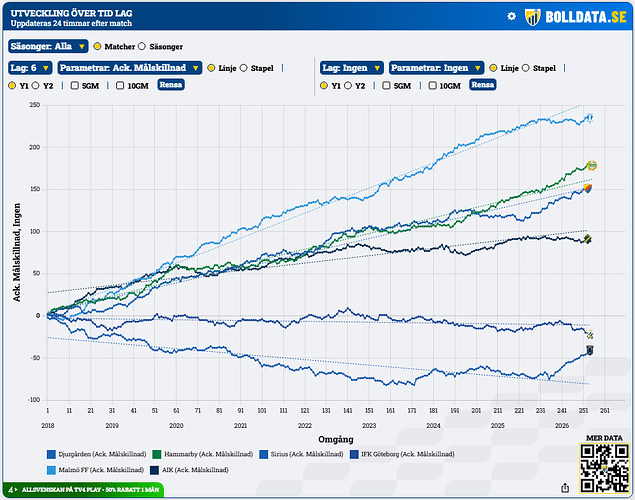Click the 2026 year label on axis

(562, 426)
